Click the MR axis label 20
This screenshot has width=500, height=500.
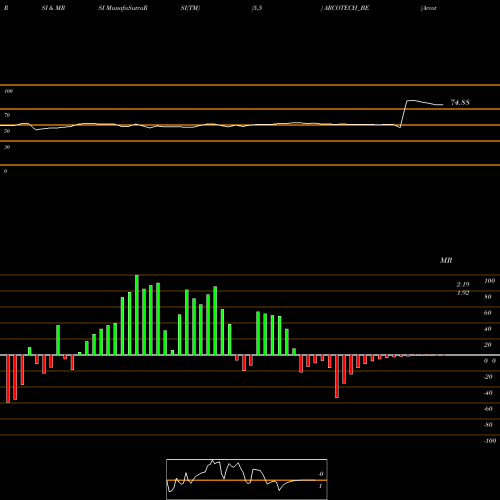click(488, 345)
